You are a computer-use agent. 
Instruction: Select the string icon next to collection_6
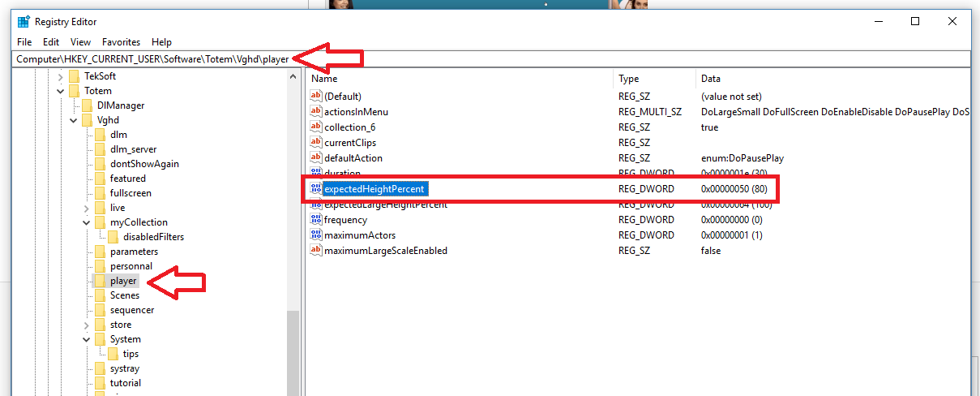[x=316, y=127]
